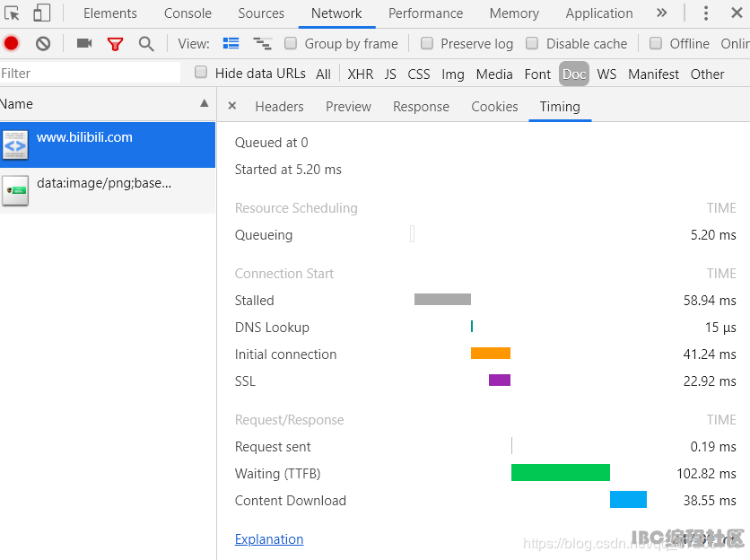Sort by the Name column arrow
This screenshot has width=750, height=560.
click(205, 103)
